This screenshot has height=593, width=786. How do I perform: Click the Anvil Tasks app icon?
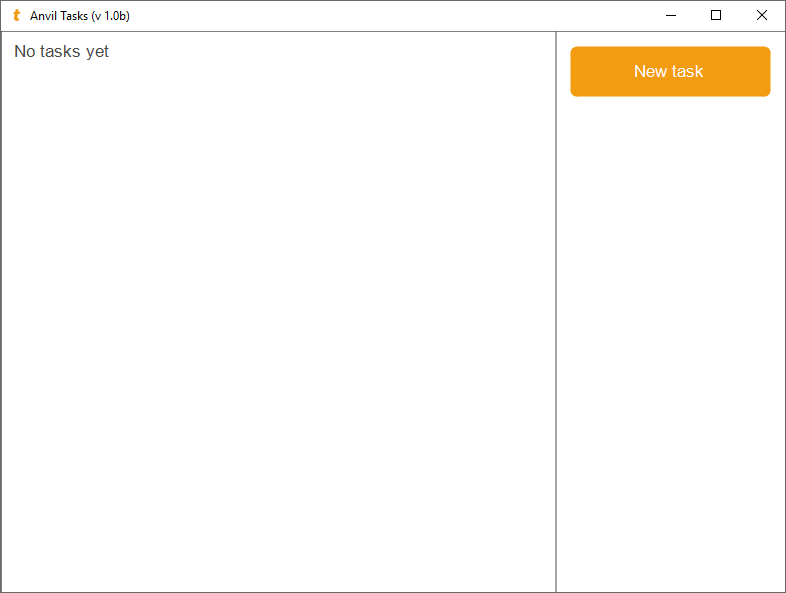point(17,16)
